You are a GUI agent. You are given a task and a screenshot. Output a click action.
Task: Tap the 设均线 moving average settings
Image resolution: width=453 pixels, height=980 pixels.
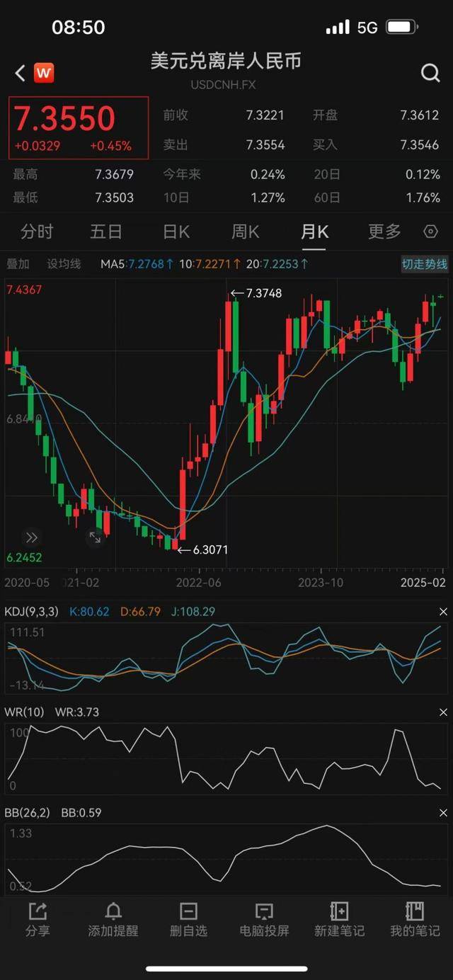click(64, 264)
